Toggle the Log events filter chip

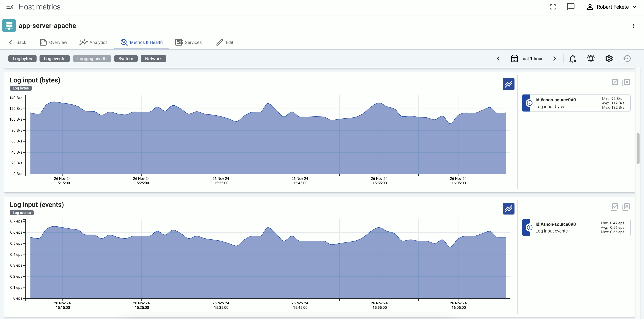[x=55, y=59]
